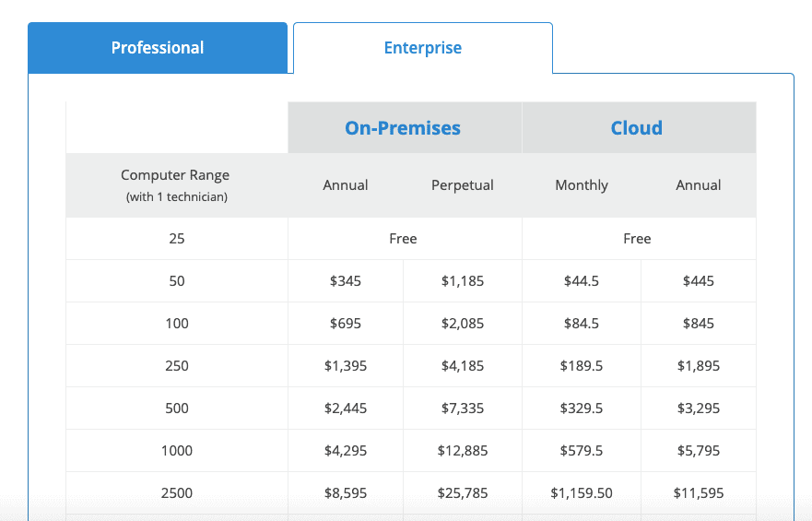Click the $1,159.50 monthly price
812x521 pixels.
point(582,493)
